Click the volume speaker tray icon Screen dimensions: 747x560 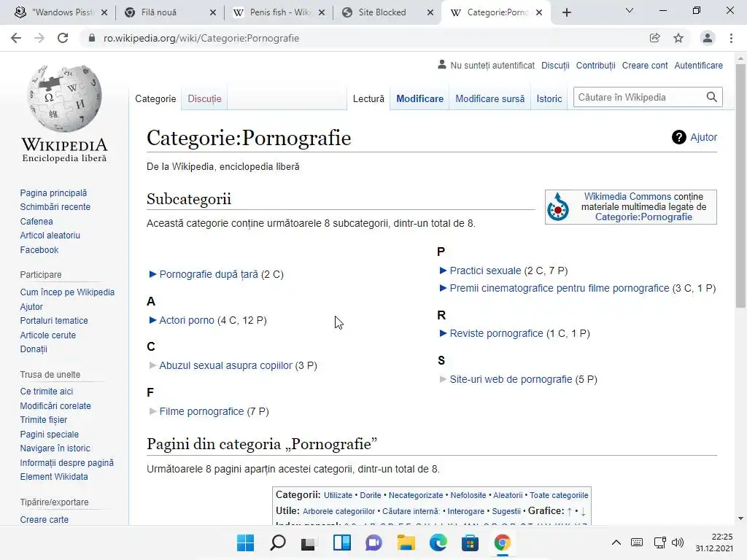677,542
